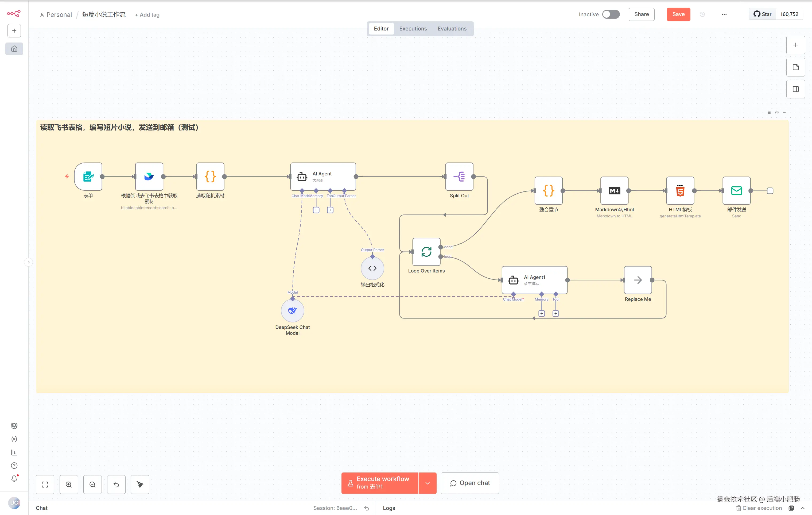Select the DeepSeek Chat Model node
The width and height of the screenshot is (812, 515).
click(292, 310)
